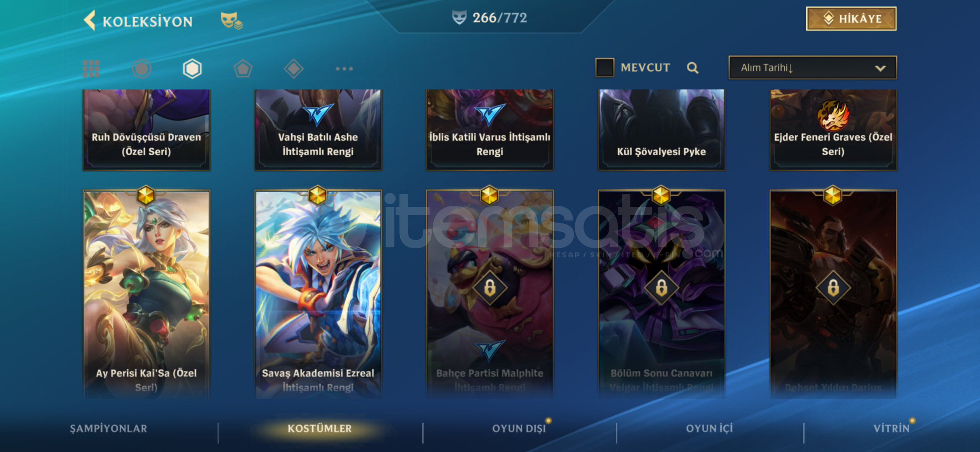
Task: Select the pentagon rarity filter icon
Action: coord(243,69)
